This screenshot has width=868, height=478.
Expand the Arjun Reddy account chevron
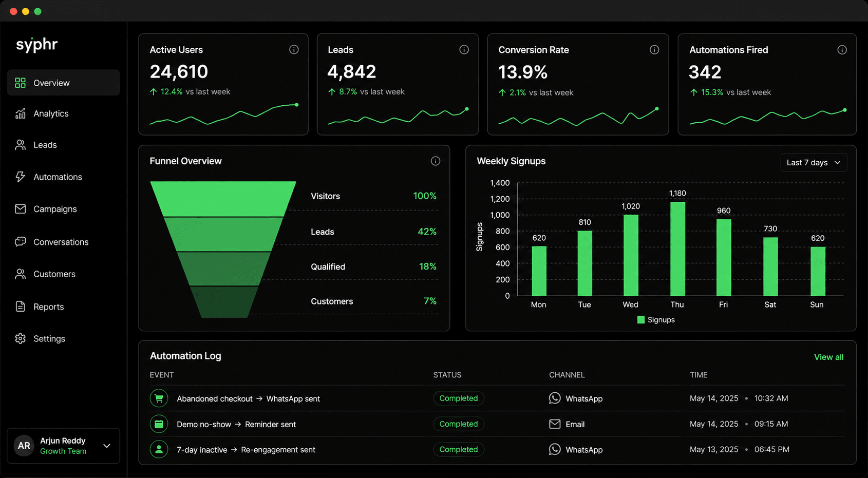click(x=107, y=446)
